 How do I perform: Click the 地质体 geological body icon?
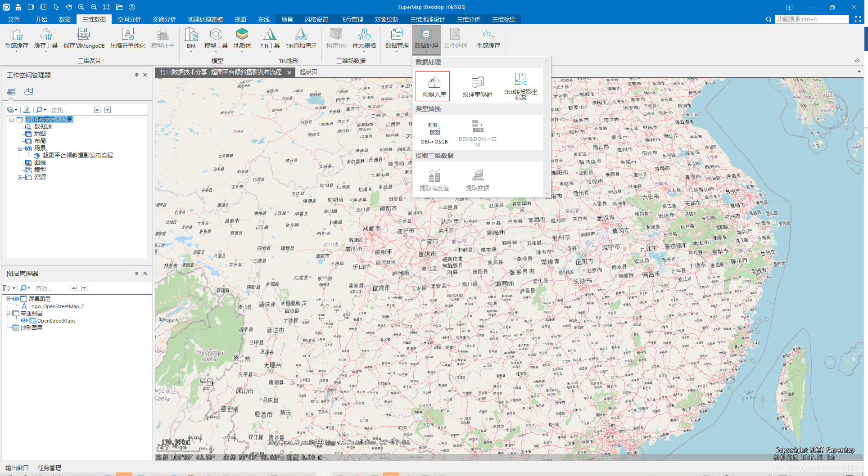(x=242, y=39)
